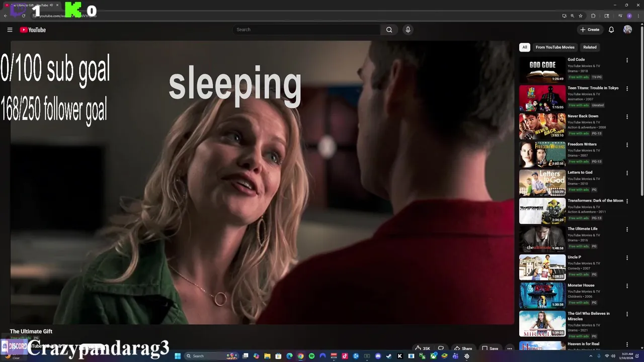
Task: Open The Ultimate Life movie title
Action: click(x=583, y=229)
